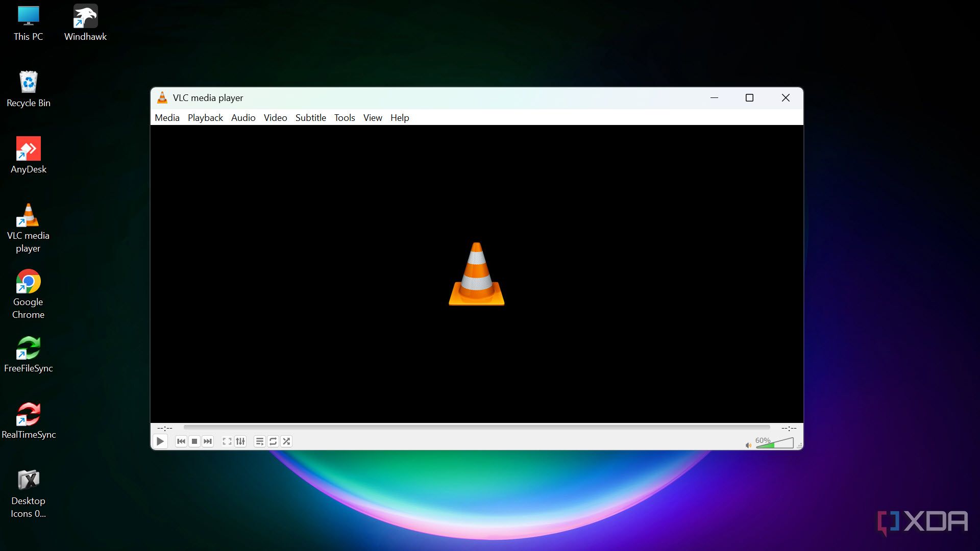Select the Google Chrome desktop shortcut
This screenshot has height=551, width=980.
point(29,294)
